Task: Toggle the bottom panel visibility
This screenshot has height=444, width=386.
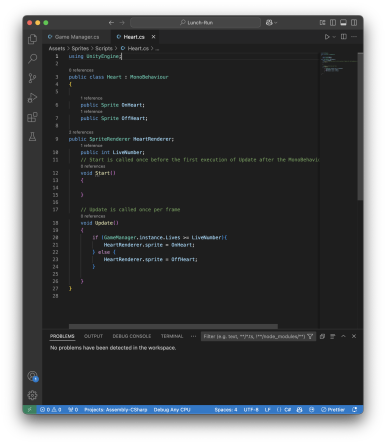Action: tap(343, 23)
